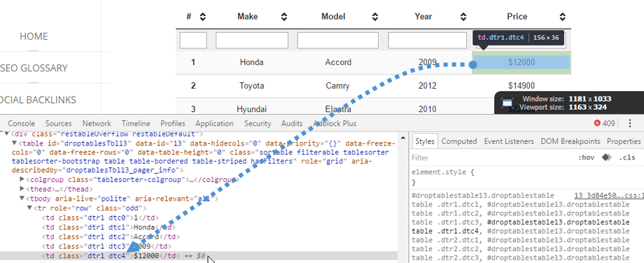Sort table by Make column arrows
The width and height of the screenshot is (644, 263).
coord(284,17)
